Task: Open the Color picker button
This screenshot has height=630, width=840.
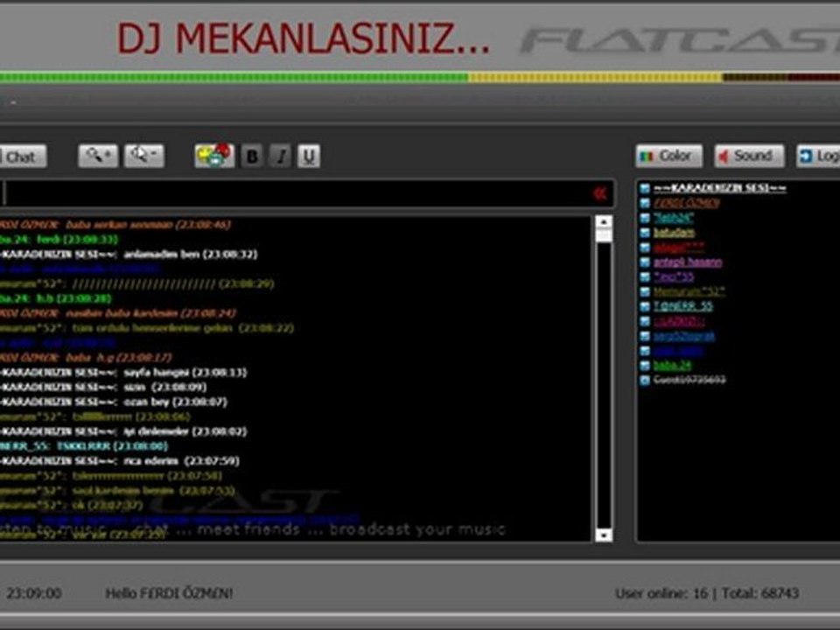Action: [669, 156]
